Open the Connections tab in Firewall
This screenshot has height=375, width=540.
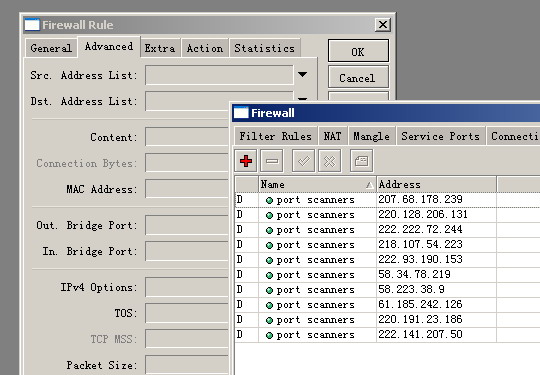point(513,136)
